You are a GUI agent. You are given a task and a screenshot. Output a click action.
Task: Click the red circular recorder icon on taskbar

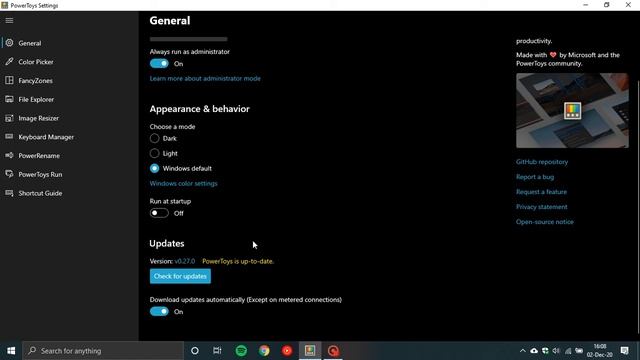click(333, 351)
